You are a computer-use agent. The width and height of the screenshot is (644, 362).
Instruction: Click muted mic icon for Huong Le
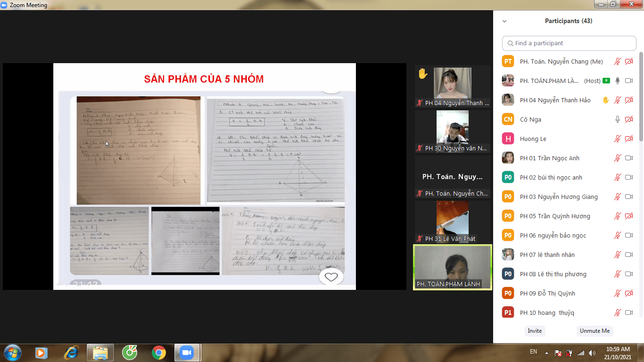[617, 139]
